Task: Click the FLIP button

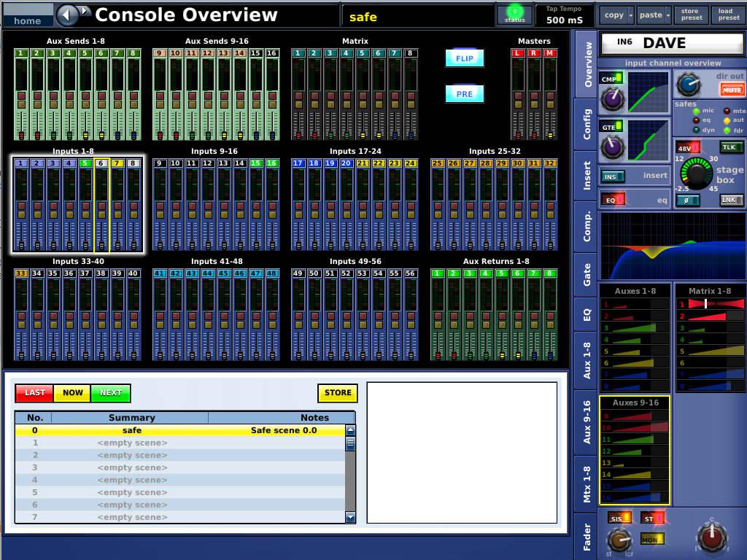Action: pos(465,58)
